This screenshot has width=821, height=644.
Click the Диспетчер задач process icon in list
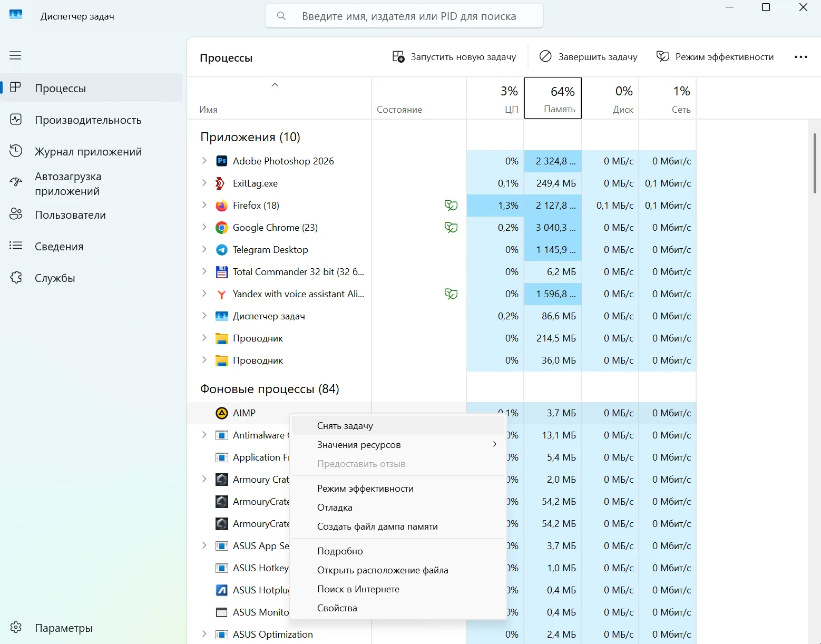click(222, 316)
